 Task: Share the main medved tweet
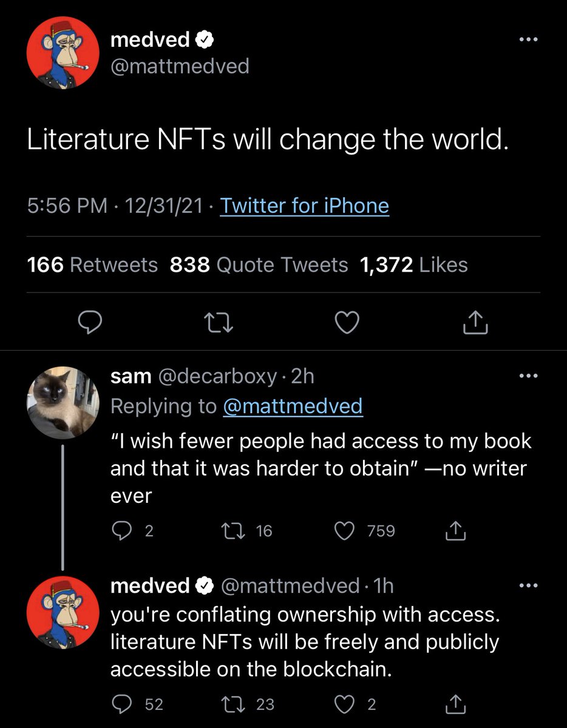click(x=475, y=323)
